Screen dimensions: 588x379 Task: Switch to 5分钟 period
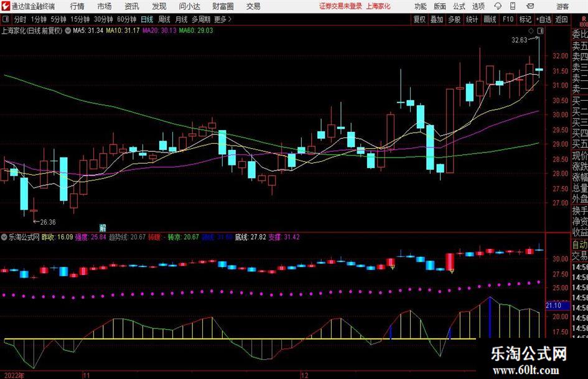tap(58, 19)
